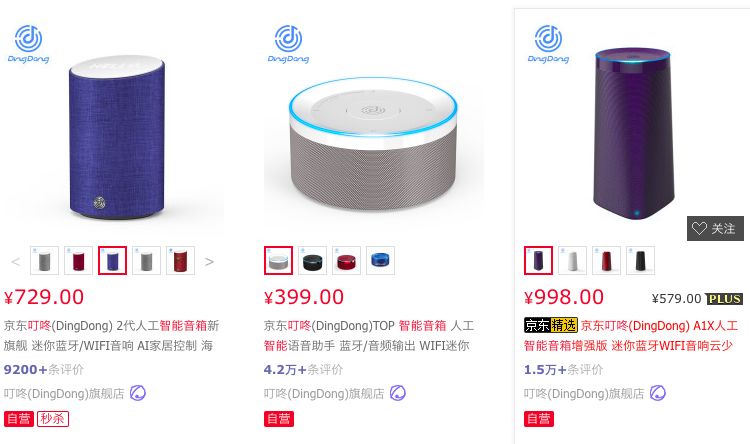Open customer service chat icon for first product

pyautogui.click(x=138, y=393)
